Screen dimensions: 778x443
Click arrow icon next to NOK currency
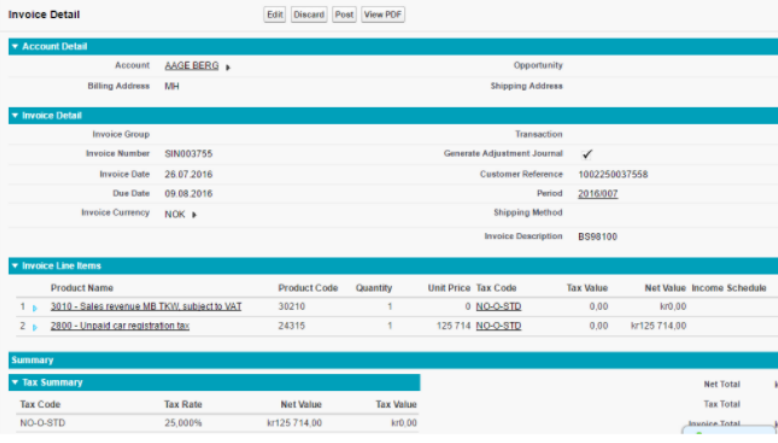pyautogui.click(x=194, y=215)
